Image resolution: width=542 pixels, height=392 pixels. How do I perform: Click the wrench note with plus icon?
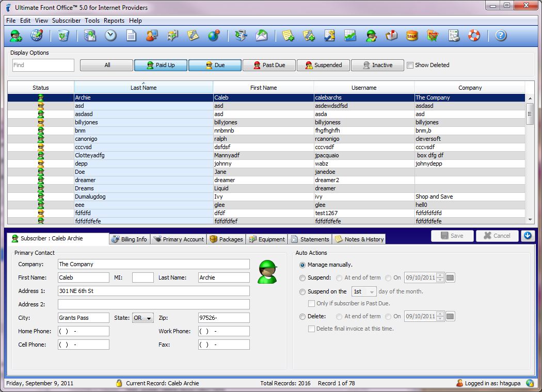tap(309, 36)
